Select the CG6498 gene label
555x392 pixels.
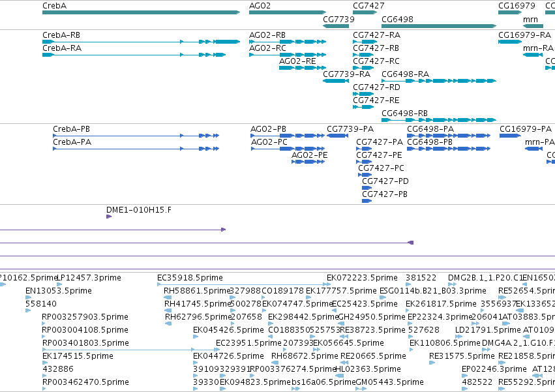[x=397, y=19]
